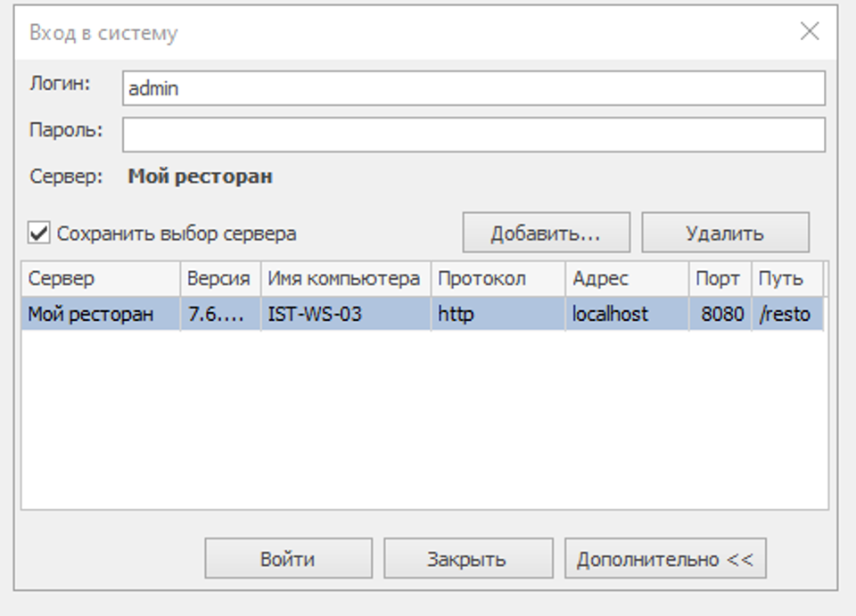The height and width of the screenshot is (616, 856).
Task: Focus the Пароль password field
Action: click(473, 135)
